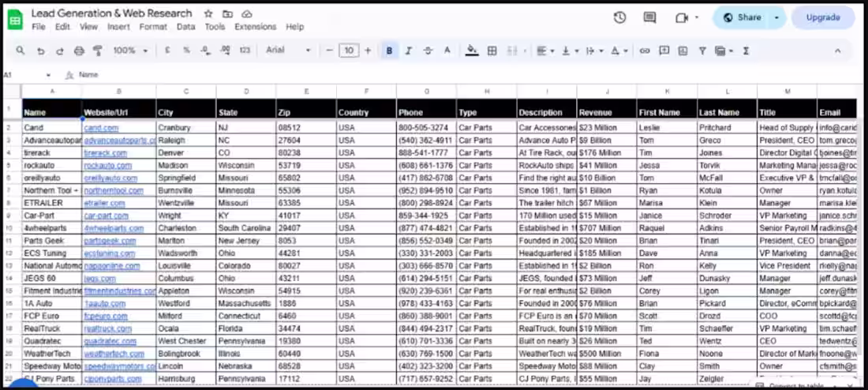This screenshot has height=390, width=868.
Task: Click the move to folder icon
Action: tap(227, 14)
